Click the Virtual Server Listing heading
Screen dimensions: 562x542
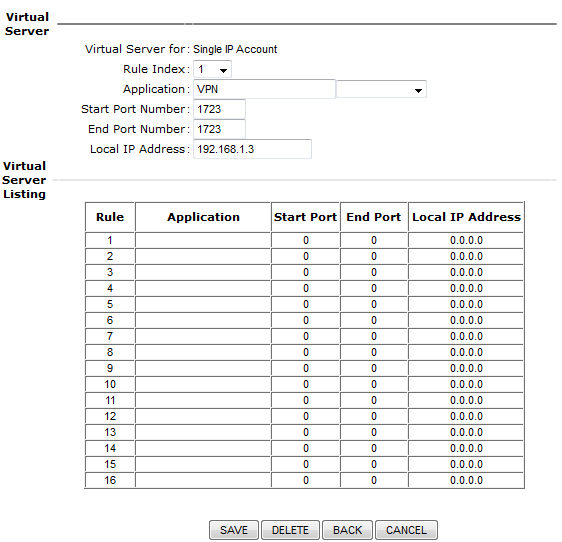click(x=24, y=180)
